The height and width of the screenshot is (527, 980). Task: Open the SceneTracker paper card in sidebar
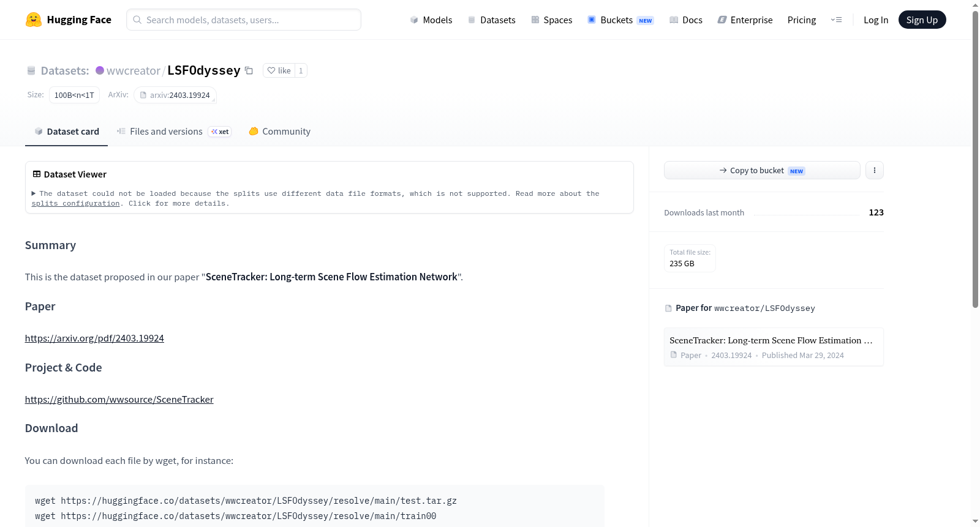pyautogui.click(x=774, y=346)
